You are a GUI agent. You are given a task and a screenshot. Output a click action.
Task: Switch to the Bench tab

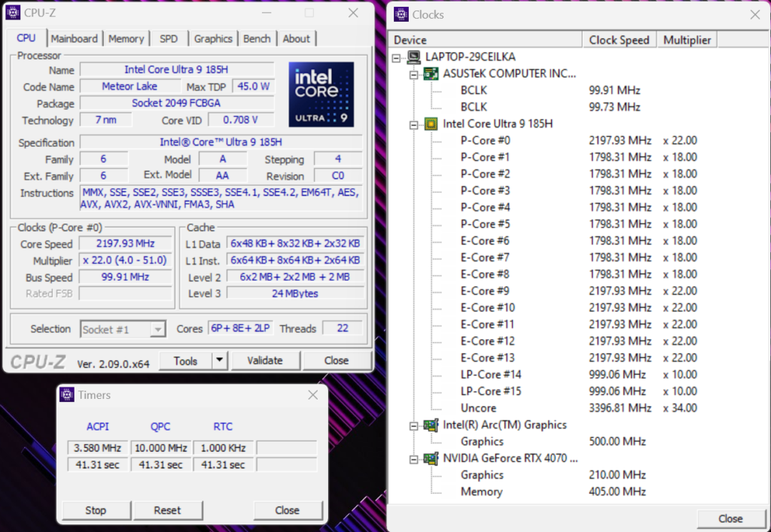(x=257, y=38)
